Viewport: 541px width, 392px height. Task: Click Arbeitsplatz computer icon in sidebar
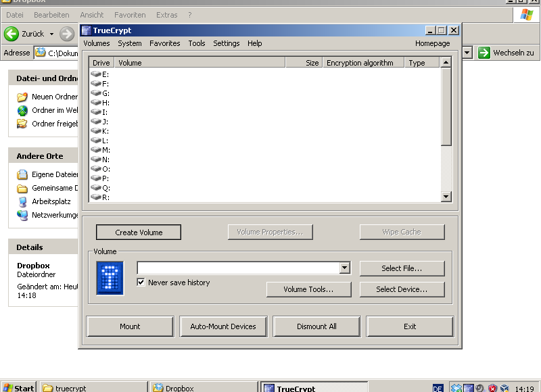click(22, 201)
